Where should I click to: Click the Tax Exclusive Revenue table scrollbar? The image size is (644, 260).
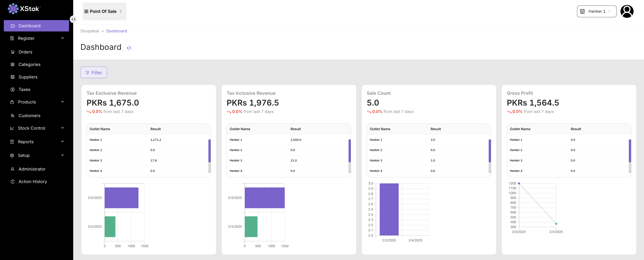(x=210, y=151)
